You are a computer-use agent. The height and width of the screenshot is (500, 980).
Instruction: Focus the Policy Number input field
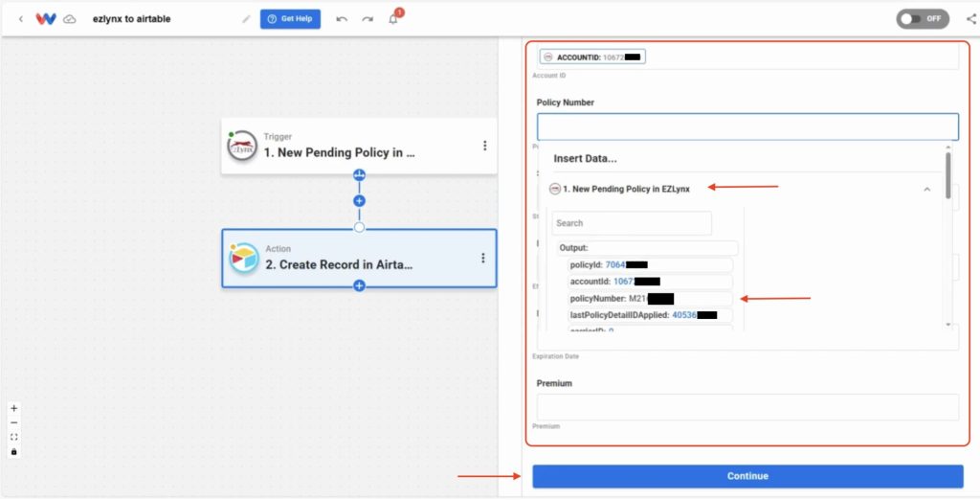(x=747, y=127)
